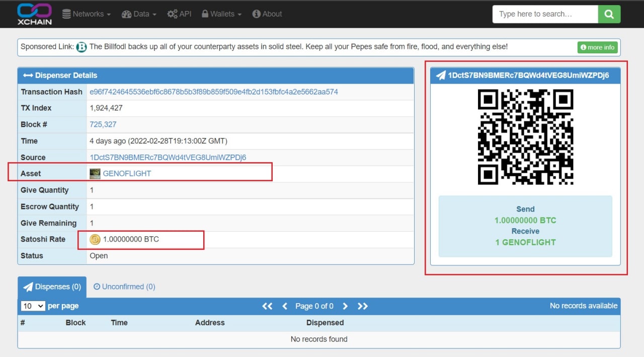Click the GENOFLIGHT asset thumbnail image

coord(95,174)
